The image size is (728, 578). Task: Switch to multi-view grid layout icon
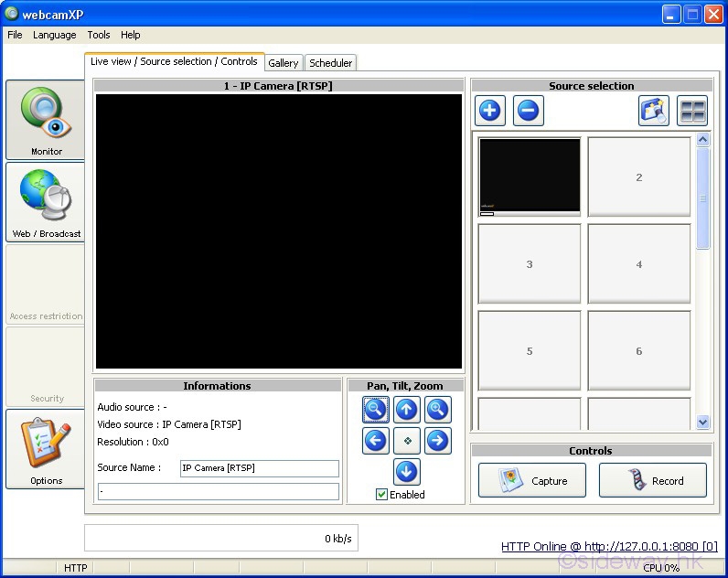691,111
